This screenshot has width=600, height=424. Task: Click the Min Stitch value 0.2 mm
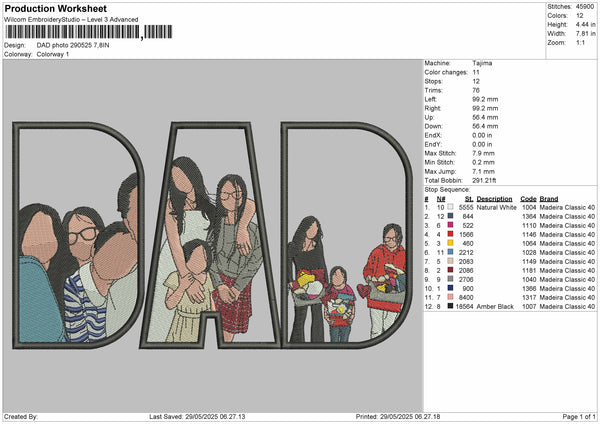point(483,162)
